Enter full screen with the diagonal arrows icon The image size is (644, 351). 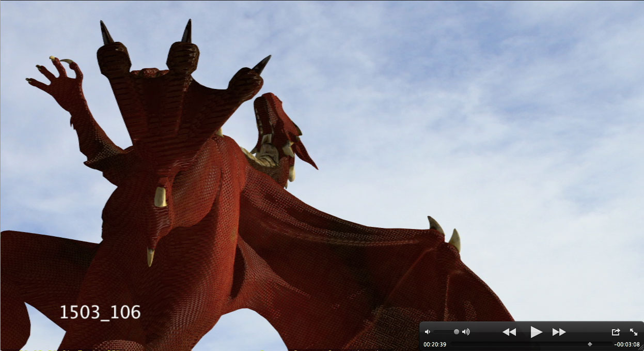click(634, 332)
